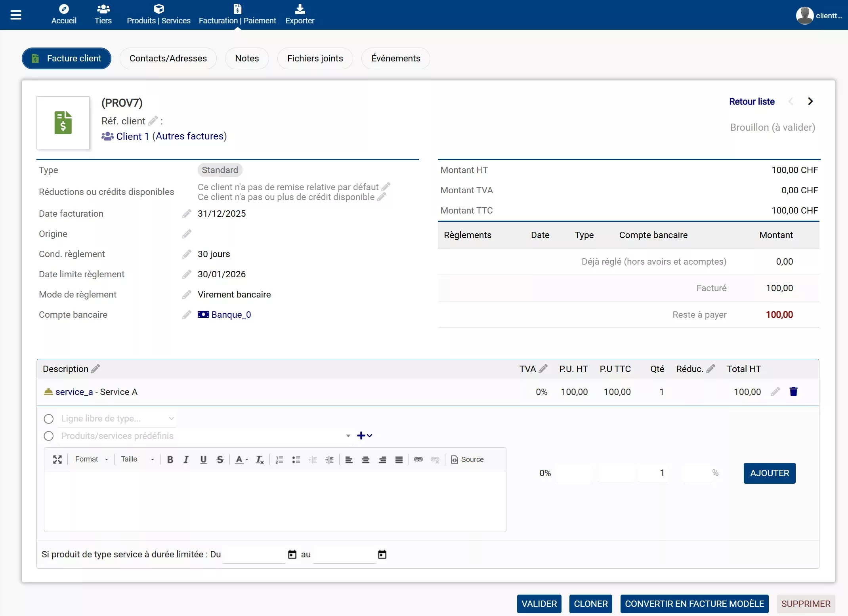Open the Format dropdown

[92, 460]
